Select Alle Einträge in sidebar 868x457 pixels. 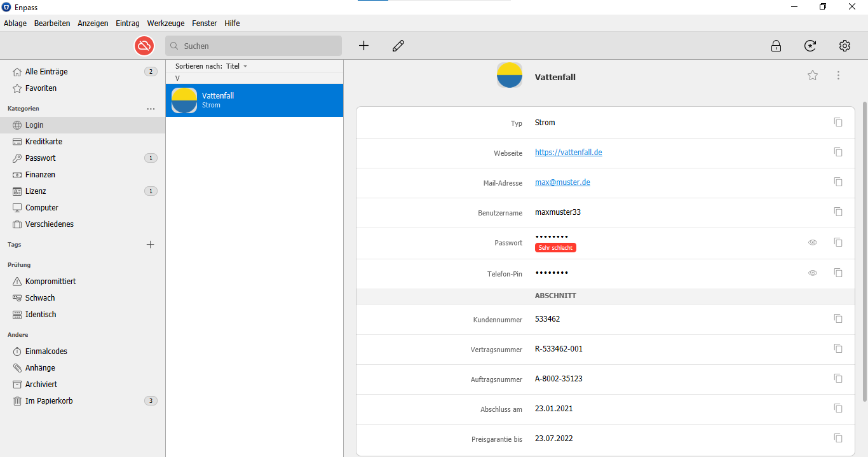83,72
